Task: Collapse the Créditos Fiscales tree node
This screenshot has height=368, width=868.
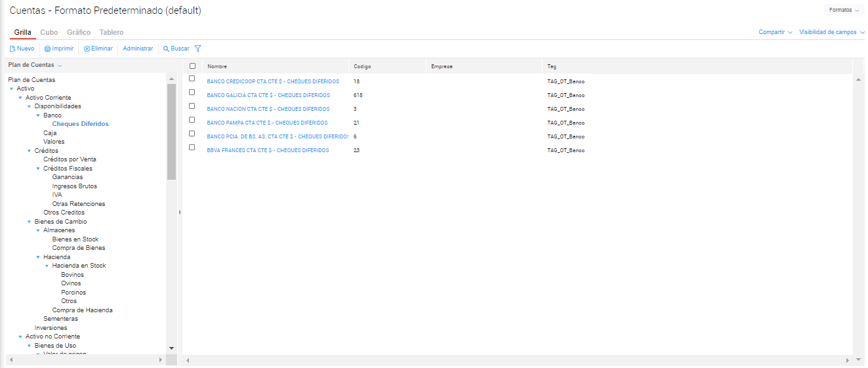Action: point(38,169)
